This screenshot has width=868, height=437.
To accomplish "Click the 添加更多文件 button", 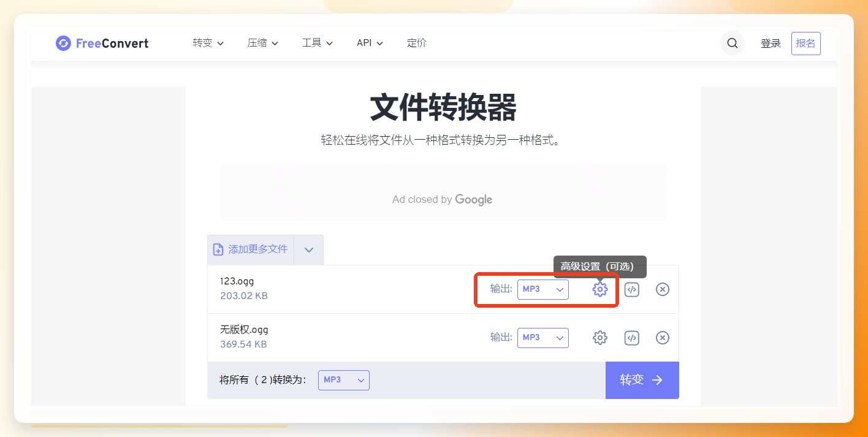I will coord(251,249).
